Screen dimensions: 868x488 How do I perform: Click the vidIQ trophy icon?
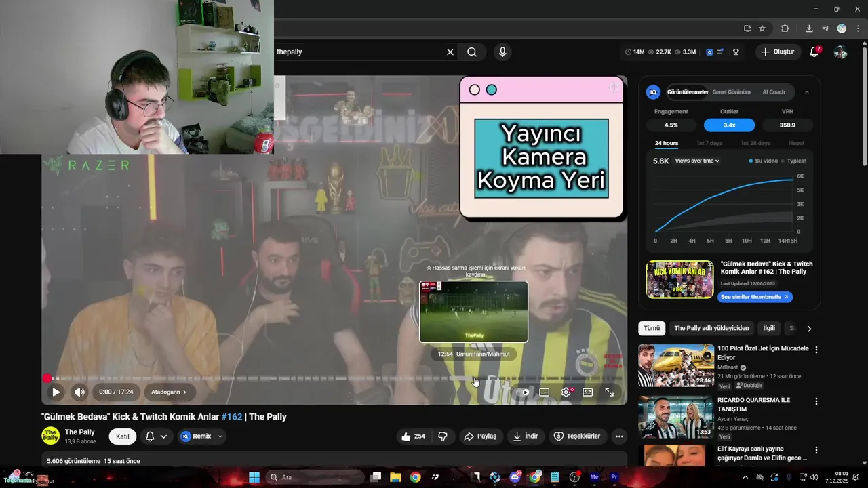coord(736,52)
